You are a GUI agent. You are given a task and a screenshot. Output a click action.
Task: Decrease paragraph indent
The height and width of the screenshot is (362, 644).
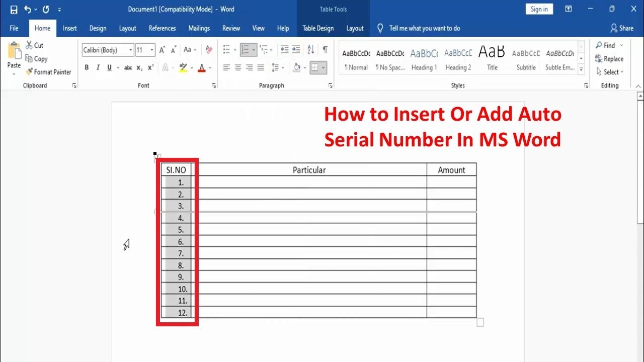(x=284, y=50)
